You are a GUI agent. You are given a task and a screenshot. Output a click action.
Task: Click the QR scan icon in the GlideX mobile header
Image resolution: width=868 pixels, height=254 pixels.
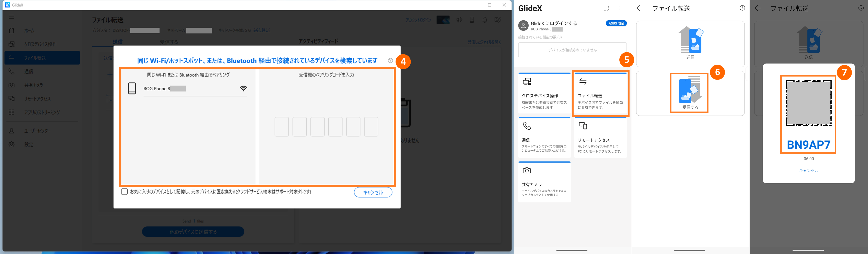(606, 8)
